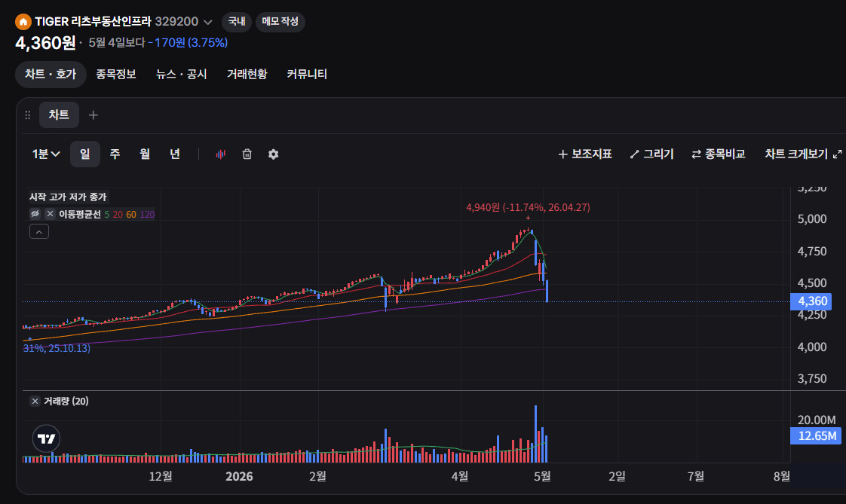Viewport: 846px width, 504px height.
Task: Click the orange 60 moving average value
Action: [131, 214]
